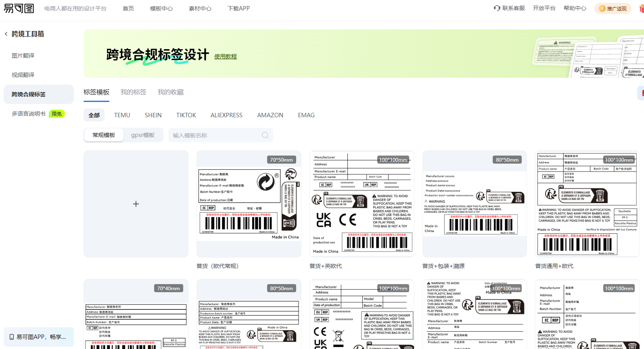The width and height of the screenshot is (644, 349).
Task: Open the second-row 80*50mm template
Action: coord(249,314)
